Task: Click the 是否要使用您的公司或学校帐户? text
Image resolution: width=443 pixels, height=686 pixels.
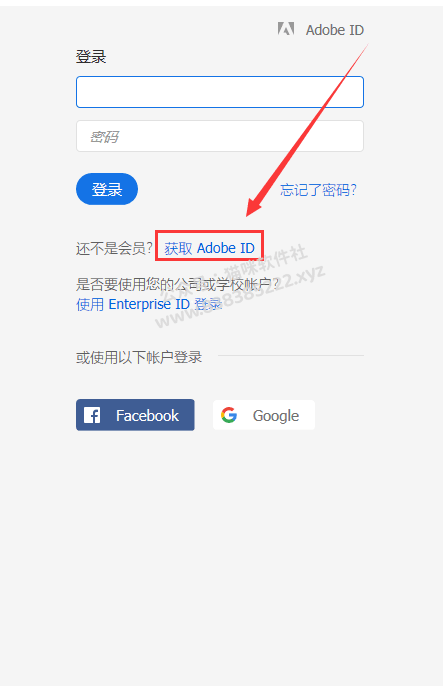Action: [177, 284]
